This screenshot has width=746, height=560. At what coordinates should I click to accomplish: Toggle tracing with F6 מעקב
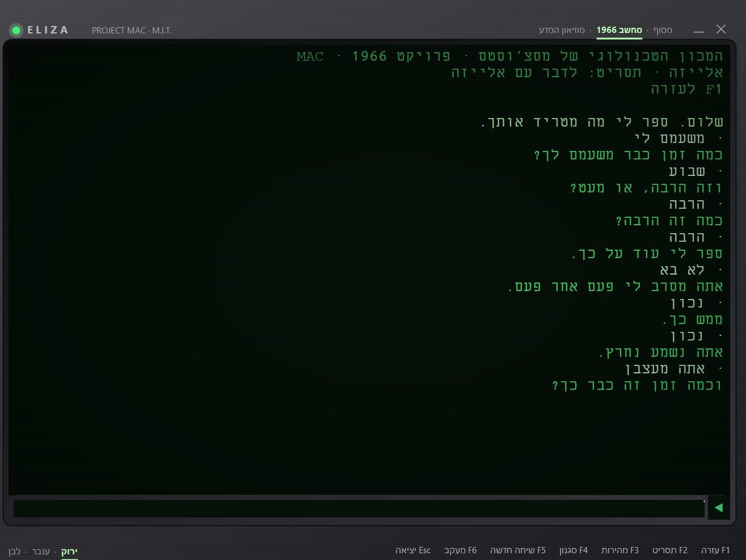[461, 550]
